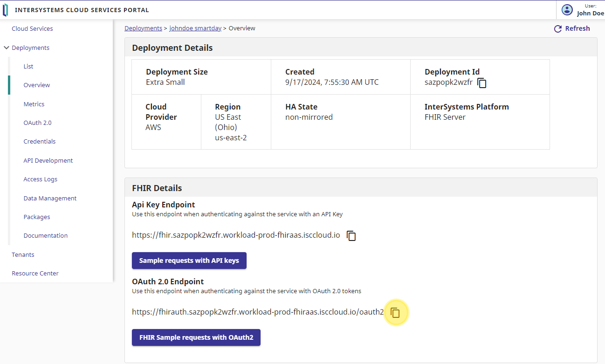Navigate to API Development

pos(48,160)
